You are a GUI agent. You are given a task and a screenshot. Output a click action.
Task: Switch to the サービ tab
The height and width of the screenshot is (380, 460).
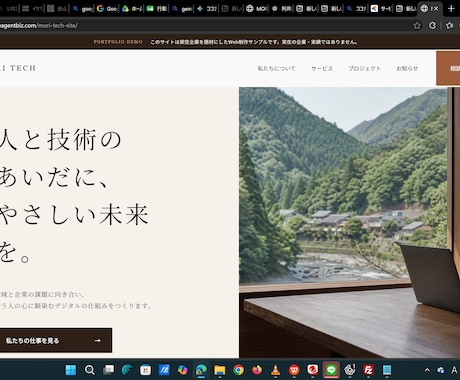tap(381, 8)
